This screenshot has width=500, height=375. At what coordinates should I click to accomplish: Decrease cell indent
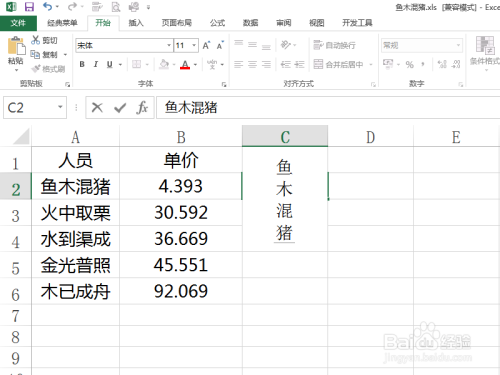(286, 64)
